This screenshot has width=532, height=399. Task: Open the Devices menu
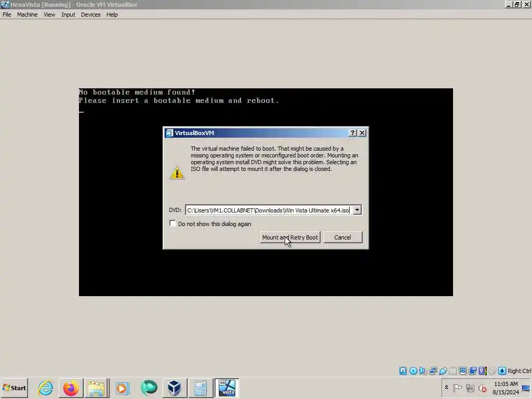click(90, 15)
